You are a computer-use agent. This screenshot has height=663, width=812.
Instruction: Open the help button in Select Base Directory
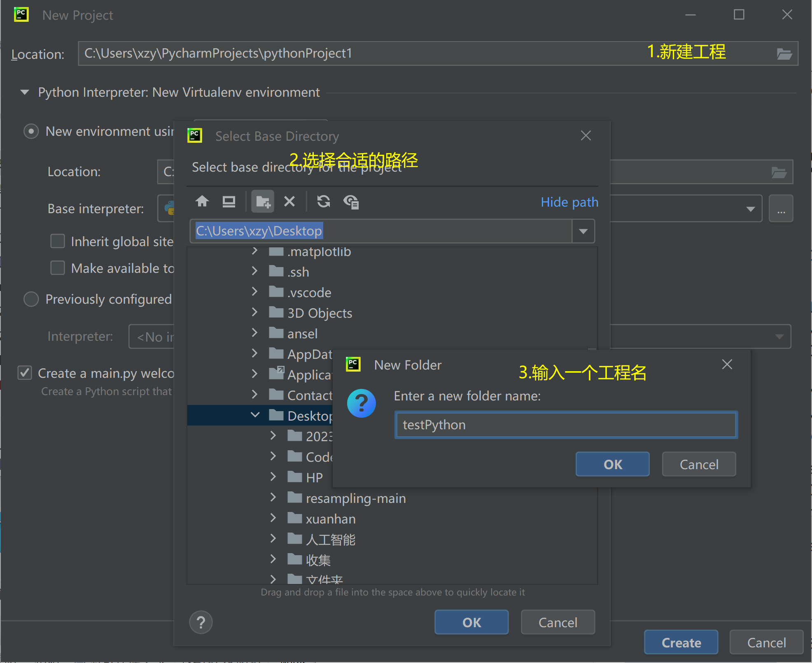tap(201, 622)
